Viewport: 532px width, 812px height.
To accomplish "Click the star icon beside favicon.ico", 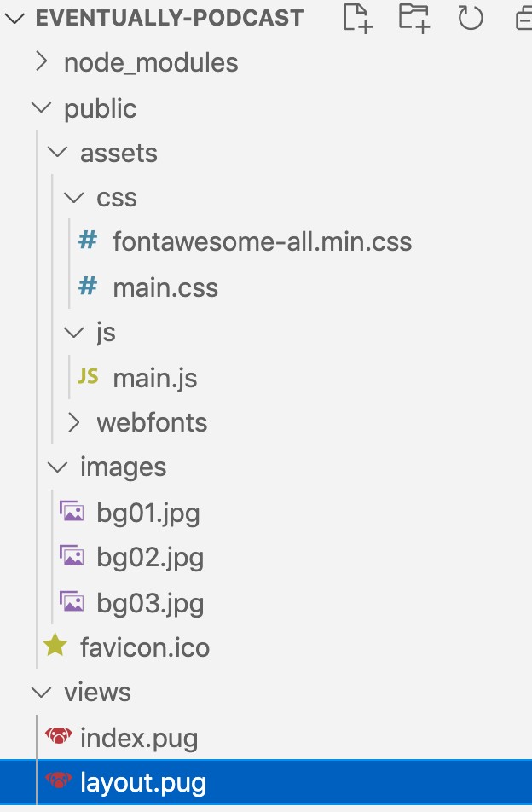I will pyautogui.click(x=55, y=646).
